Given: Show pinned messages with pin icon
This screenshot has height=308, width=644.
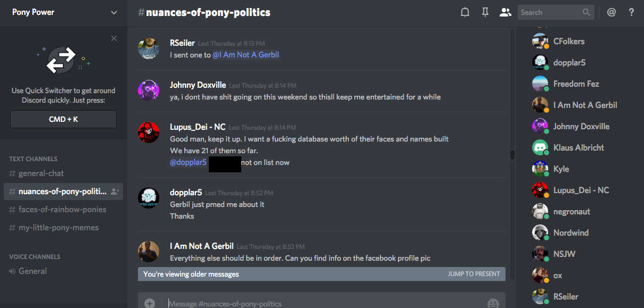Looking at the screenshot, I should (x=485, y=12).
